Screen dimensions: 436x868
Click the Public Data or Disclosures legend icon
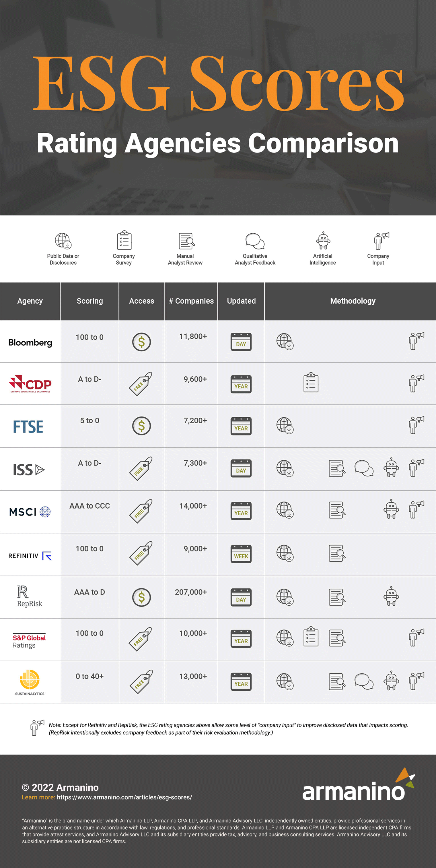point(63,241)
